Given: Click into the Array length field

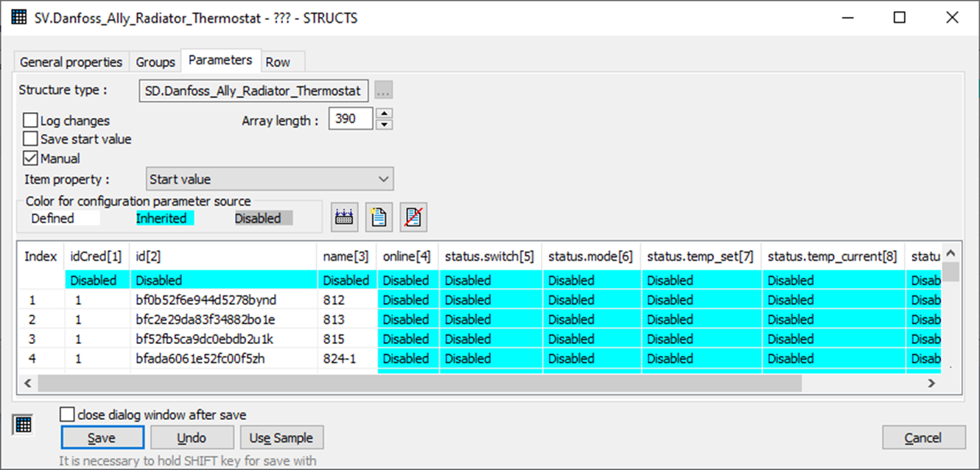Looking at the screenshot, I should coord(351,119).
